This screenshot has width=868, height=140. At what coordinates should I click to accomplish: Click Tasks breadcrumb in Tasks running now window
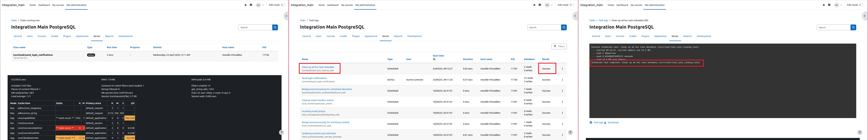(14, 20)
